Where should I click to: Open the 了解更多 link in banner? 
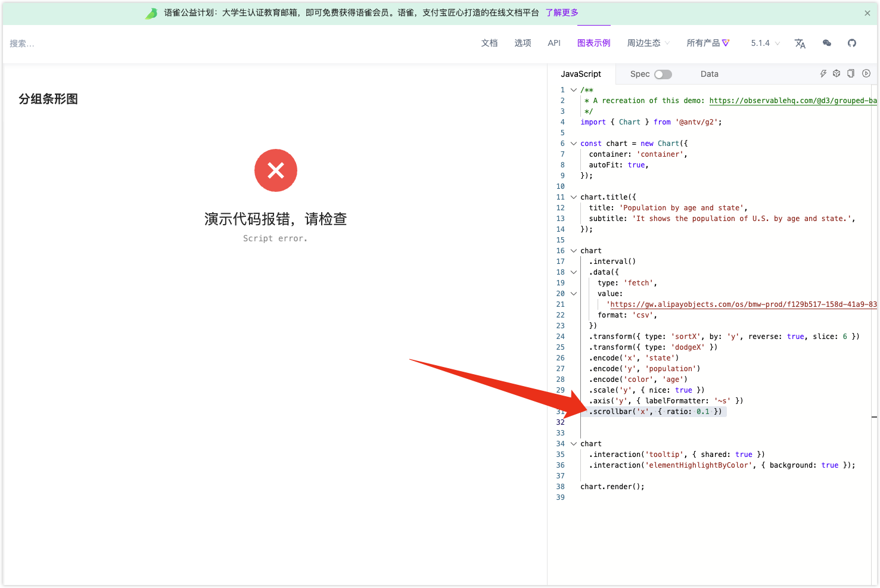click(561, 12)
